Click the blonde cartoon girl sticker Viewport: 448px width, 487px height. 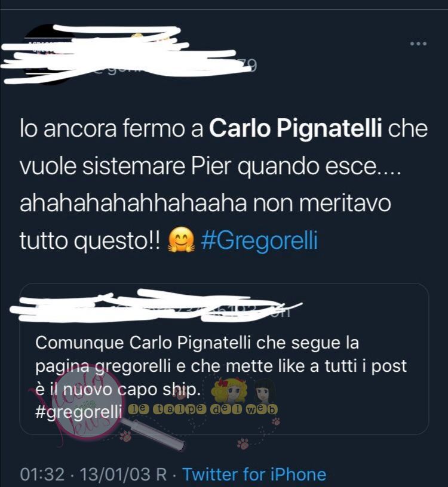[229, 391]
